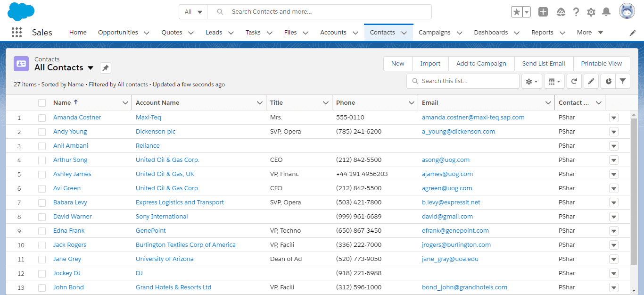This screenshot has width=644, height=295.
Task: Open the Help question mark icon
Action: pyautogui.click(x=576, y=12)
